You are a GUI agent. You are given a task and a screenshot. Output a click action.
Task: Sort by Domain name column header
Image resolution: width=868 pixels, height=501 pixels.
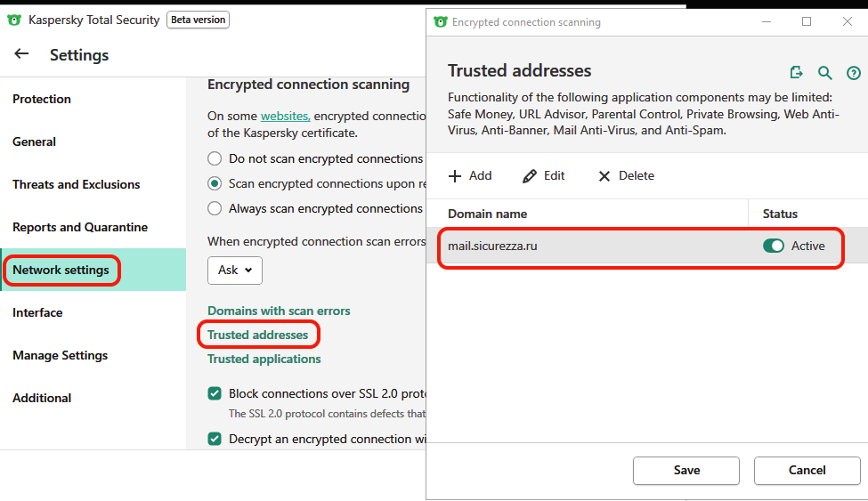pos(487,214)
